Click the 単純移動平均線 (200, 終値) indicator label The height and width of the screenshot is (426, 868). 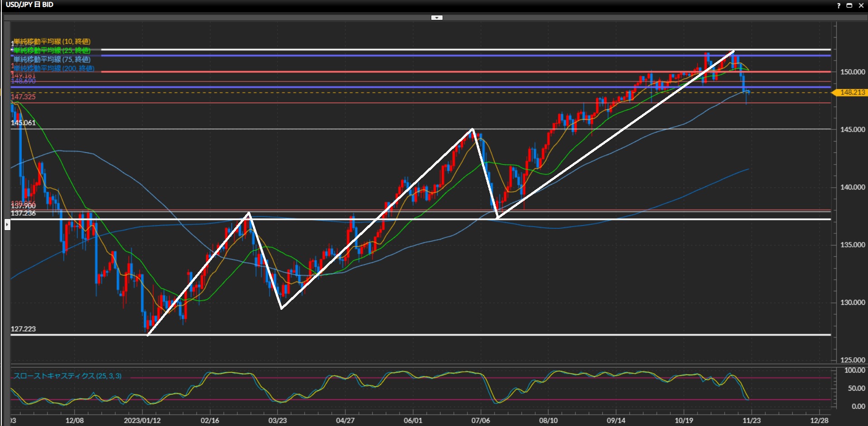click(x=54, y=68)
